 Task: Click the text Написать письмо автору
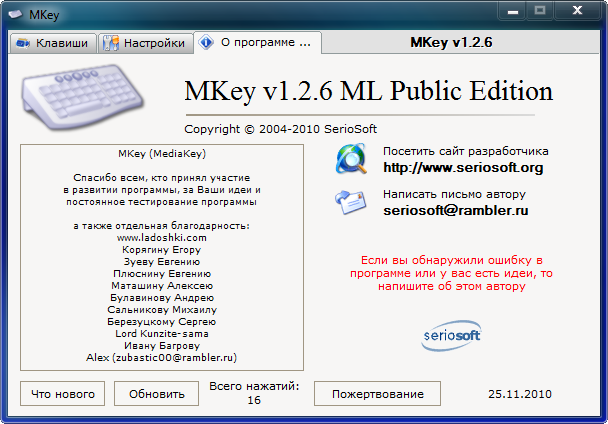pyautogui.click(x=454, y=194)
